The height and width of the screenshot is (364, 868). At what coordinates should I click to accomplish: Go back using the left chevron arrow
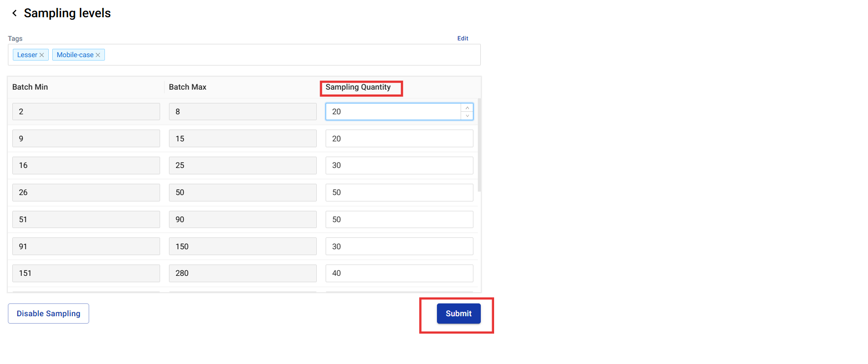[15, 13]
